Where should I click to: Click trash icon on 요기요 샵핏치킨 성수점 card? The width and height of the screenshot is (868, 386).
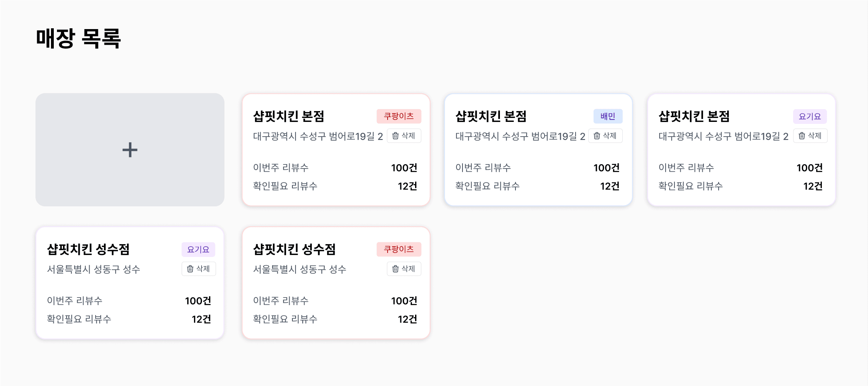point(190,269)
